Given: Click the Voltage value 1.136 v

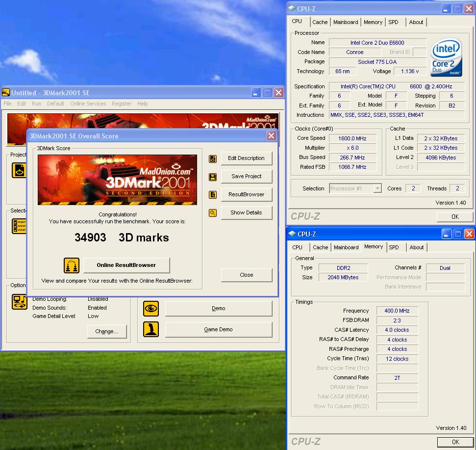Looking at the screenshot, I should [410, 72].
